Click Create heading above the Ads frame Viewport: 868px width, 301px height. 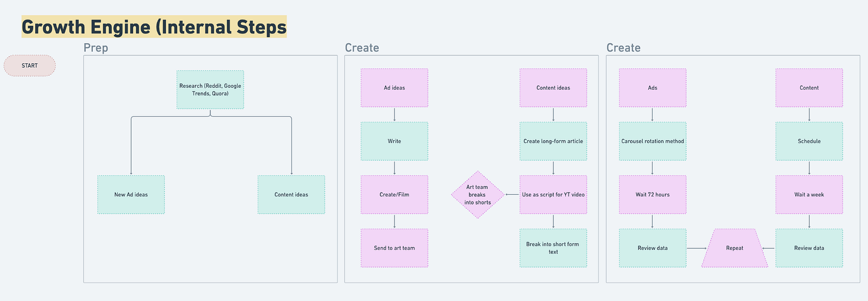[x=623, y=48]
